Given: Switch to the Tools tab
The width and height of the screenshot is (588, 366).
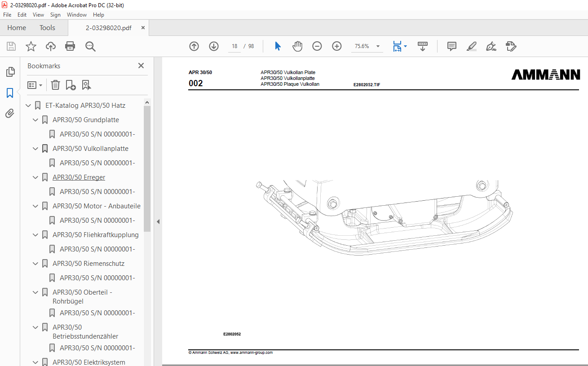Looking at the screenshot, I should (x=47, y=28).
